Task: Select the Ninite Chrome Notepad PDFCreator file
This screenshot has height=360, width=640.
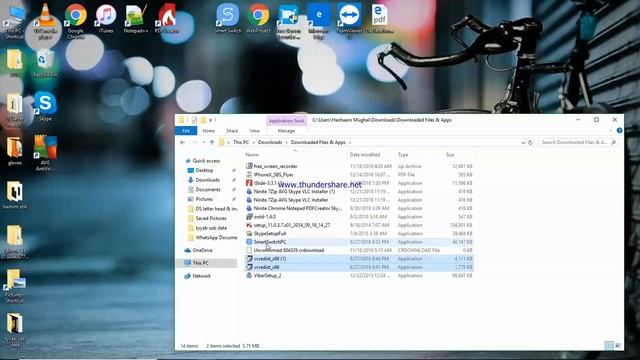Action: [x=359, y=208]
